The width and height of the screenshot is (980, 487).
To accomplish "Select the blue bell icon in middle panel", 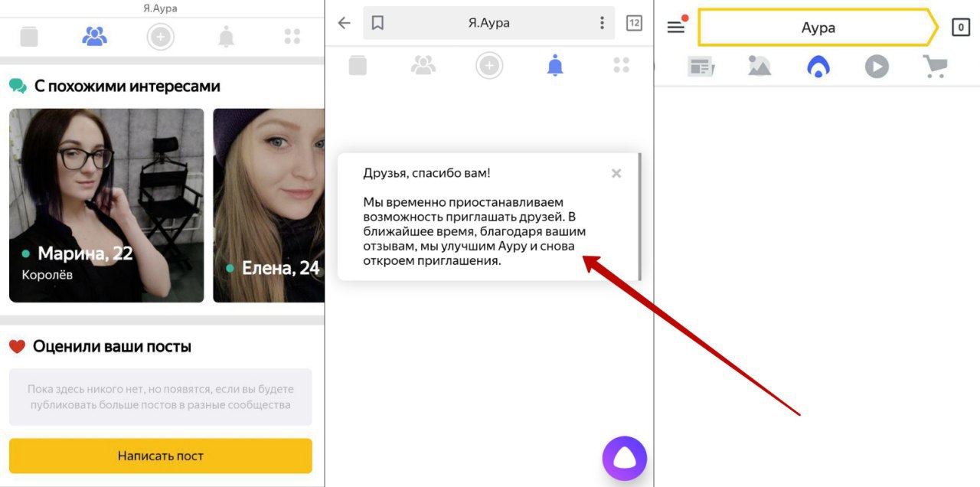I will tap(555, 65).
